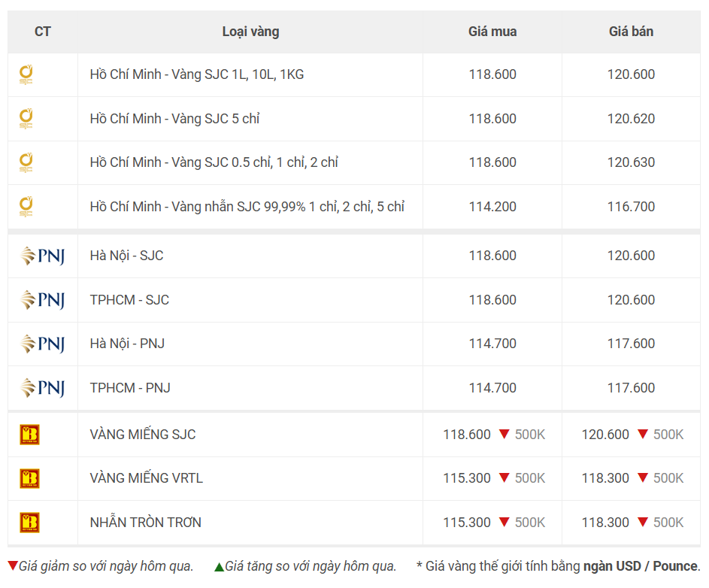Image resolution: width=709 pixels, height=588 pixels.
Task: Click the PNJ logo beside TPHCM - PNJ
Action: click(43, 388)
